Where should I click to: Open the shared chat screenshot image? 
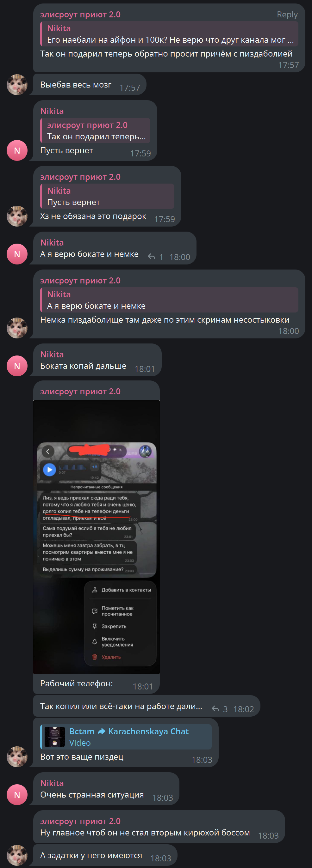click(x=97, y=537)
